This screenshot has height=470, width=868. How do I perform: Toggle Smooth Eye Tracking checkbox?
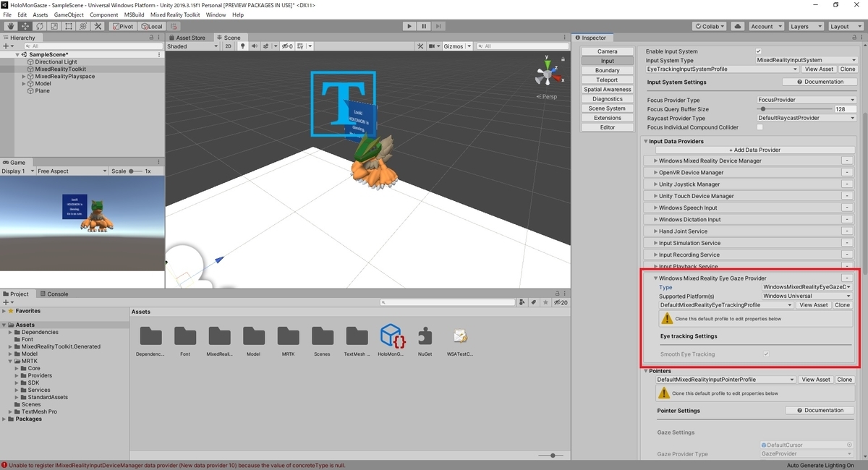(766, 354)
